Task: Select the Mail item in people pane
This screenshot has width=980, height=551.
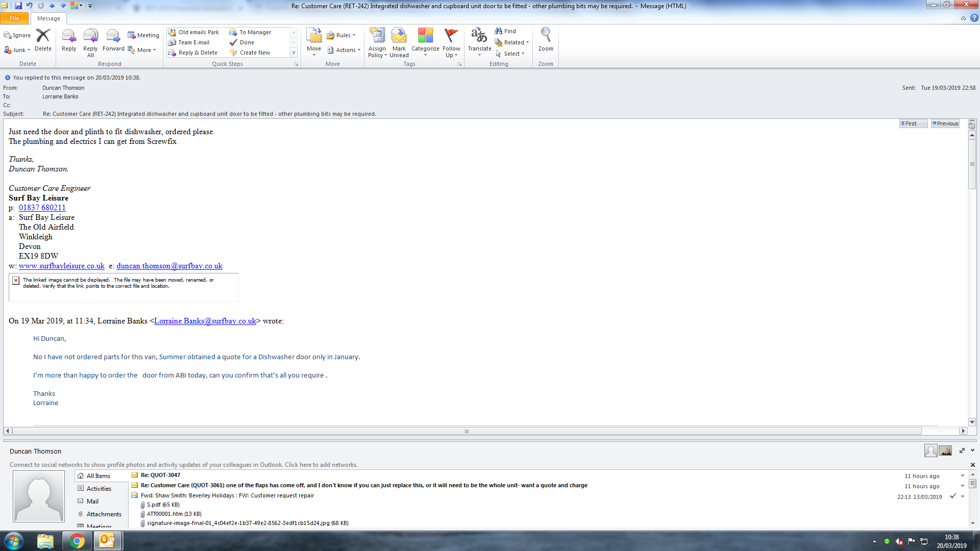Action: (92, 502)
